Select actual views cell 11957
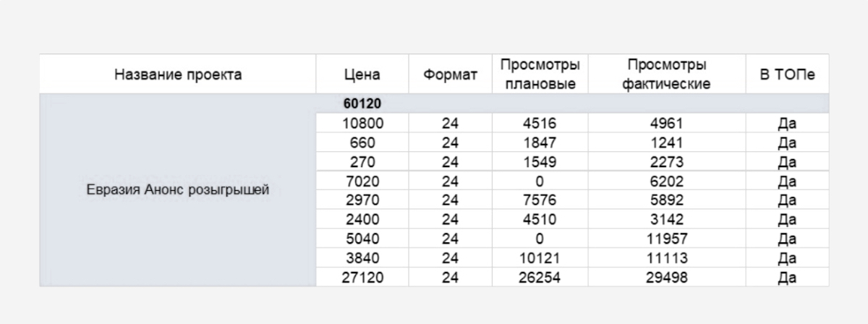This screenshot has height=324, width=868. click(666, 239)
